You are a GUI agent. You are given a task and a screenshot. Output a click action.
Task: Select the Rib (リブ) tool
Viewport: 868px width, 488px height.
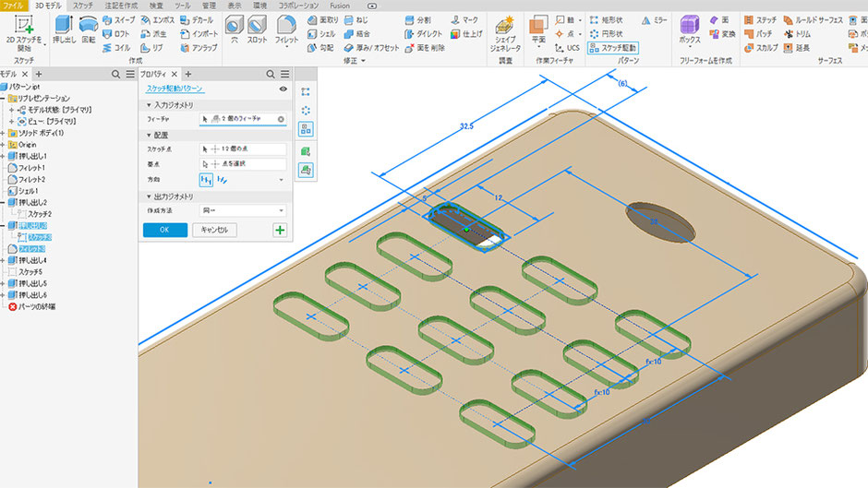click(x=151, y=48)
